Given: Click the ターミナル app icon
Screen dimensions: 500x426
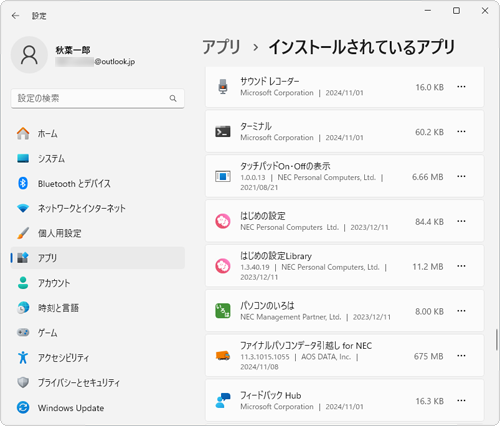Looking at the screenshot, I should tap(223, 132).
